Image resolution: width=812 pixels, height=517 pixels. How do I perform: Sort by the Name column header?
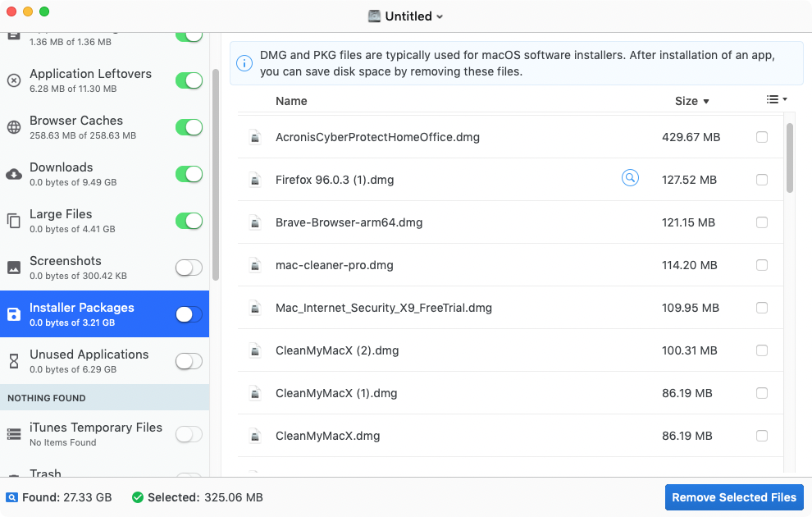pos(291,101)
